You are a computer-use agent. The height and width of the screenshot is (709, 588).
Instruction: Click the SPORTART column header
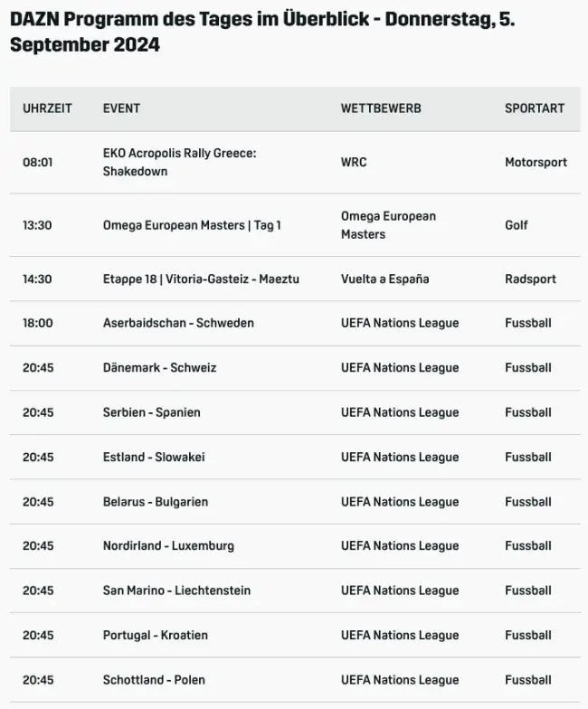coord(534,109)
